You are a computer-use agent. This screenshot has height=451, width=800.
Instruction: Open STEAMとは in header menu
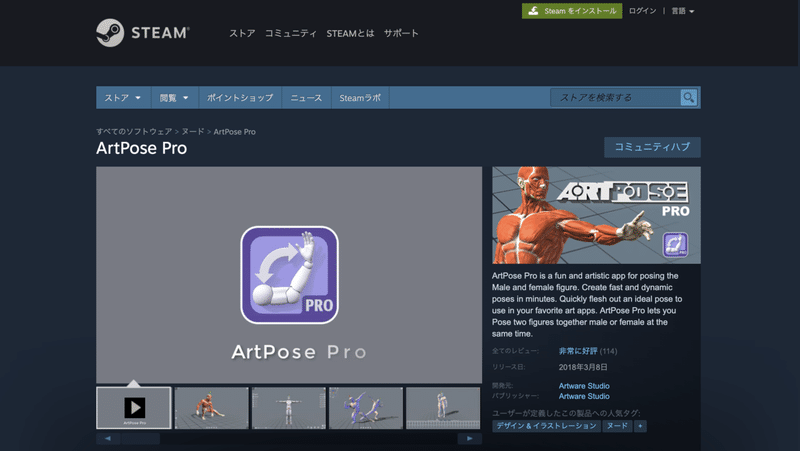click(350, 33)
